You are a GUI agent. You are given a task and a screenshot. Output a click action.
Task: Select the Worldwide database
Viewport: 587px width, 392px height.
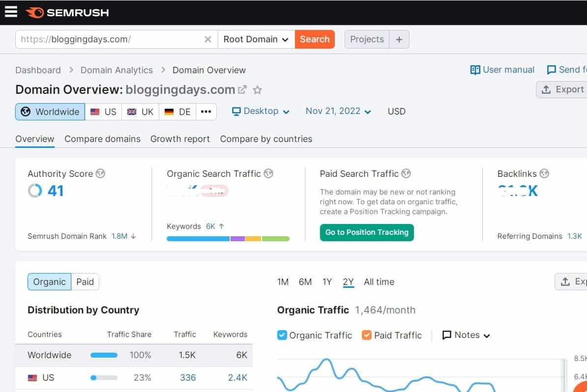pos(50,112)
